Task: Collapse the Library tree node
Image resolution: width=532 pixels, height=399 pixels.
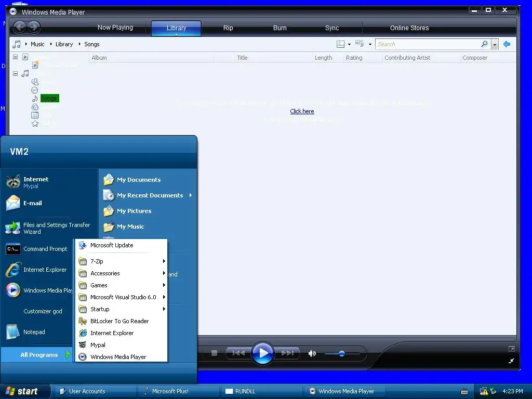Action: (x=15, y=73)
